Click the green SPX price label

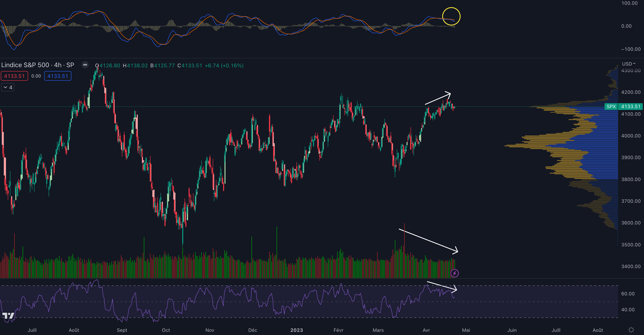click(x=611, y=106)
